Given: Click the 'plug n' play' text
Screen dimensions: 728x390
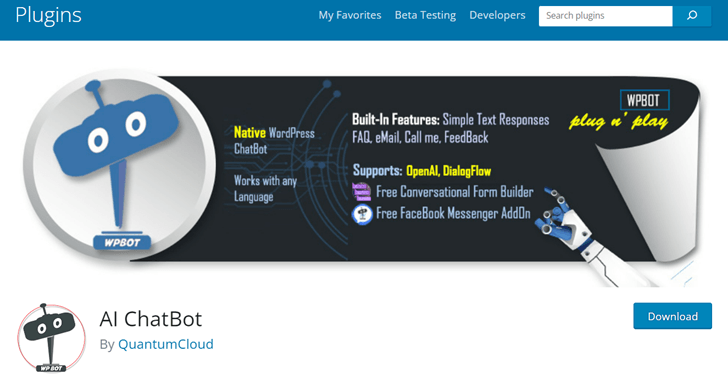Looking at the screenshot, I should point(618,121).
